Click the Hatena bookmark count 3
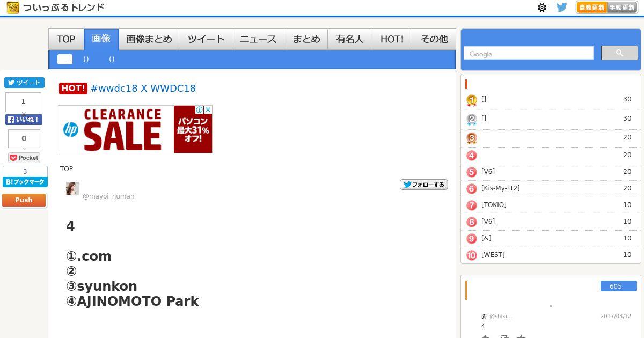 point(25,172)
